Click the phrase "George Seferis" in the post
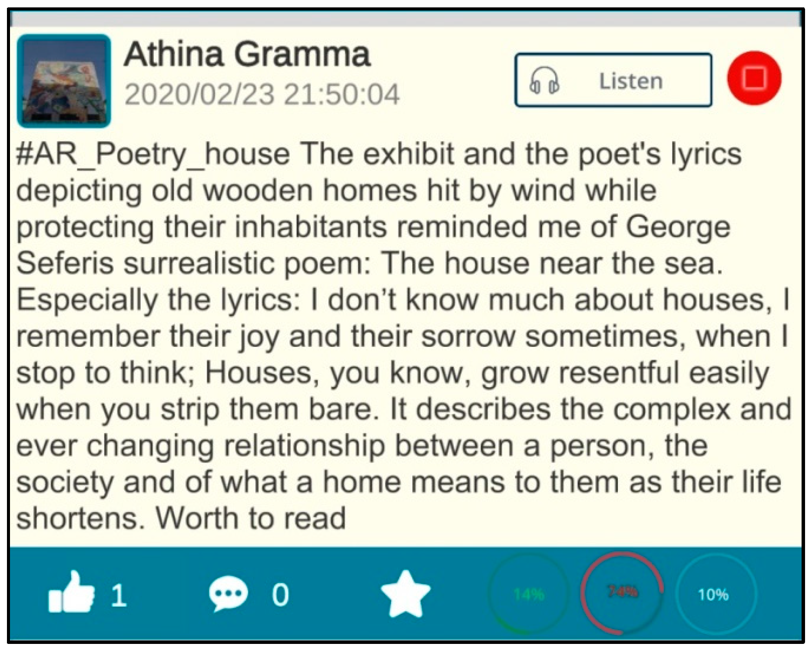The height and width of the screenshot is (650, 812). coord(678,227)
